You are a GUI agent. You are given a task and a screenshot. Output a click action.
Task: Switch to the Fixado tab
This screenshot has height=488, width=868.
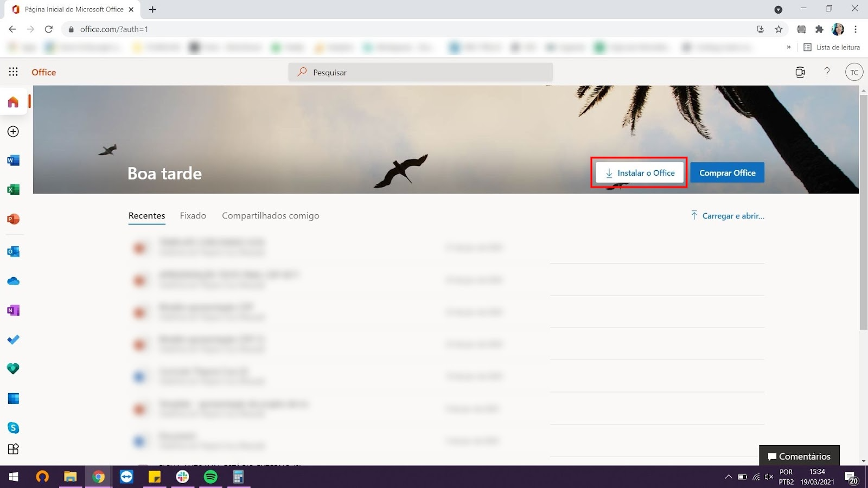[193, 216]
